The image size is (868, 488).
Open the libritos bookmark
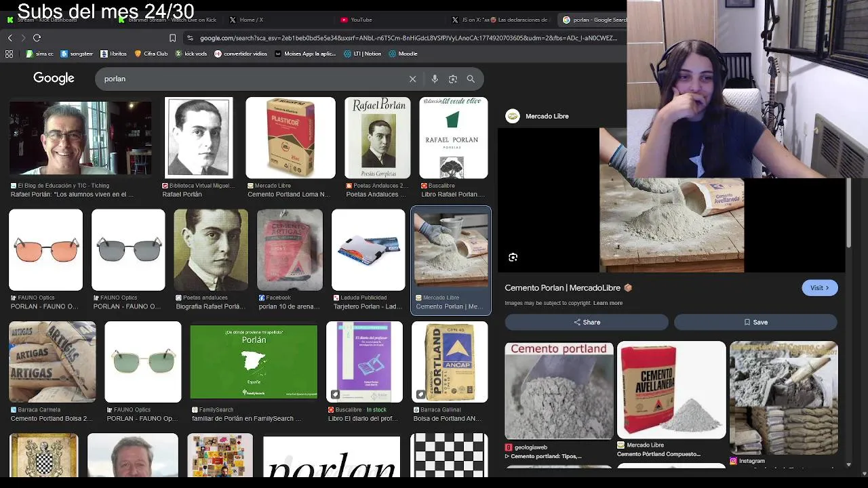pos(113,54)
